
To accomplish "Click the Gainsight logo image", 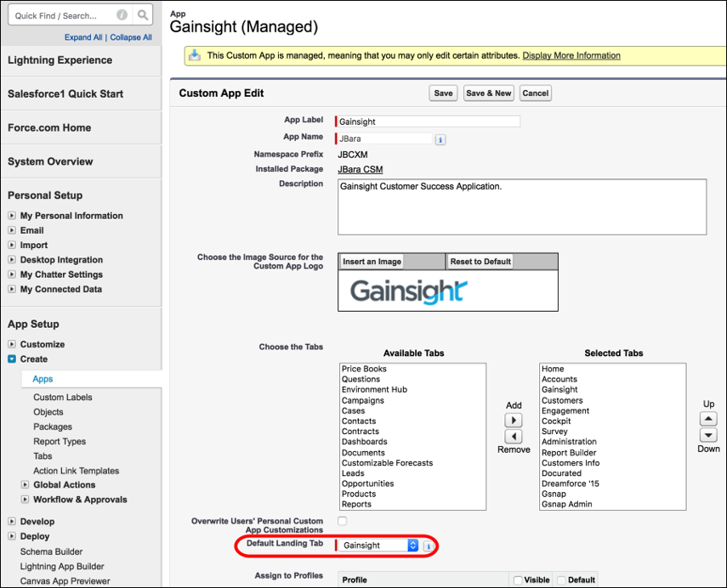I will click(x=408, y=291).
